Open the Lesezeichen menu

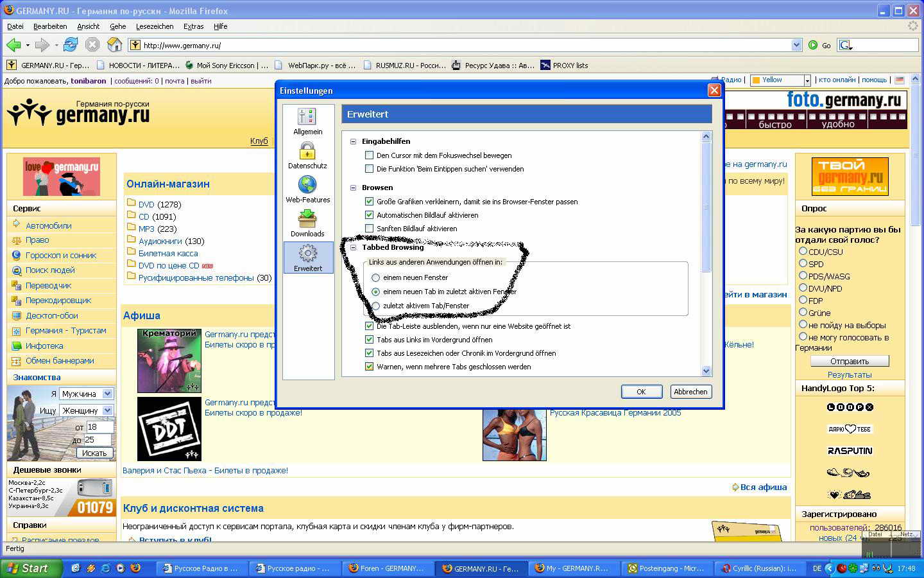(155, 26)
